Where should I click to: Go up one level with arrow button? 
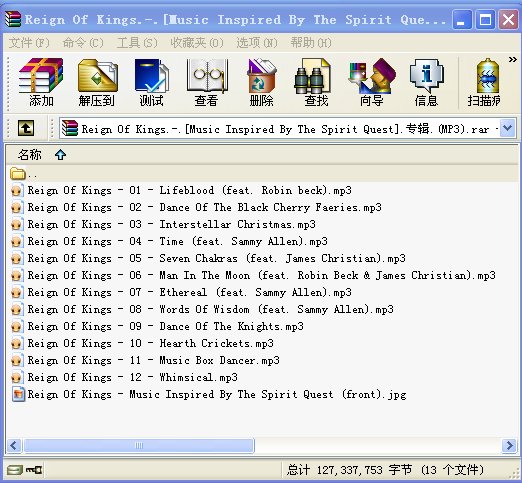(x=26, y=128)
